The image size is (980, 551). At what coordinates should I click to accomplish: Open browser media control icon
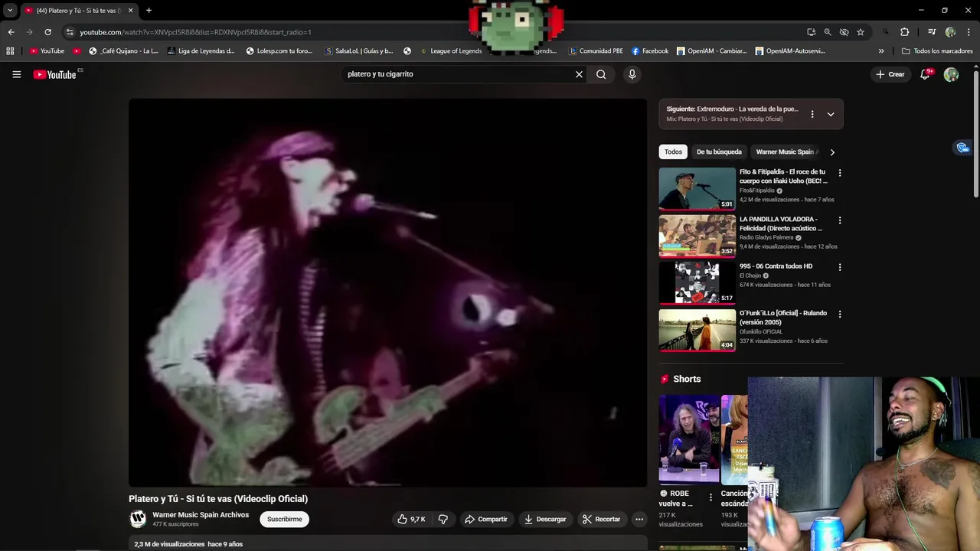[x=932, y=32]
